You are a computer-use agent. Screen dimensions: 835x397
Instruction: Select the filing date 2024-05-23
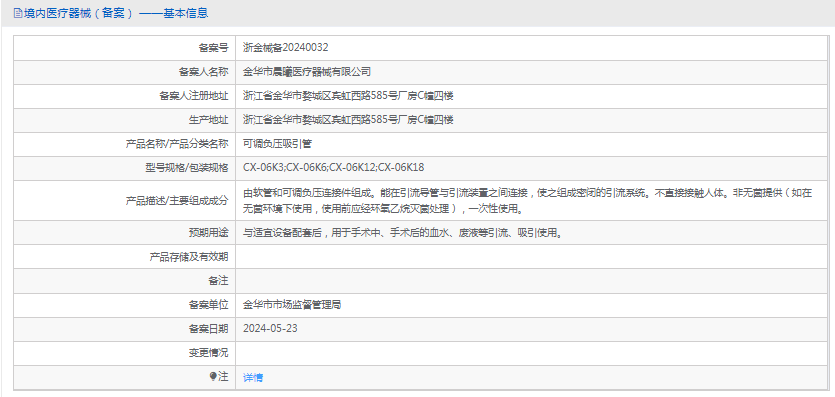pyautogui.click(x=270, y=328)
